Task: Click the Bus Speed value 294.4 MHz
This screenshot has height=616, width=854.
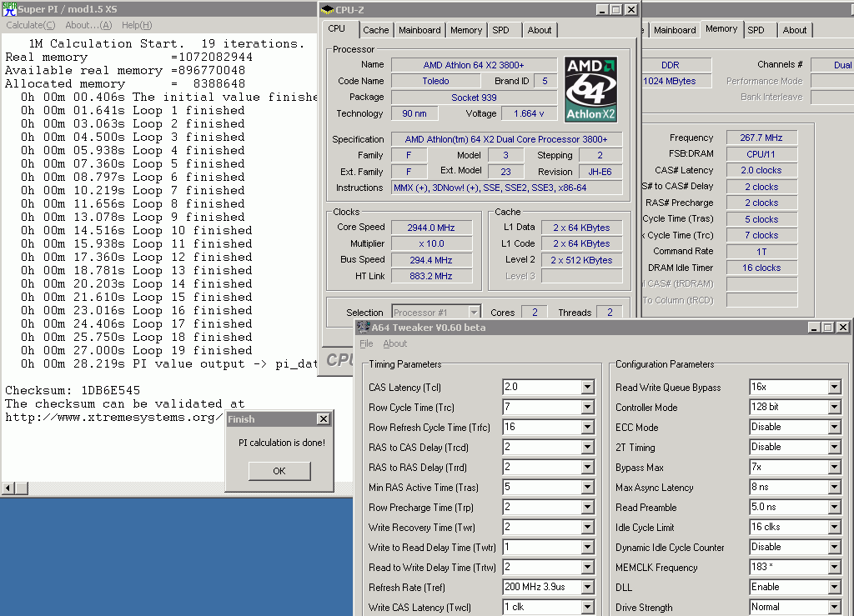Action: (431, 260)
